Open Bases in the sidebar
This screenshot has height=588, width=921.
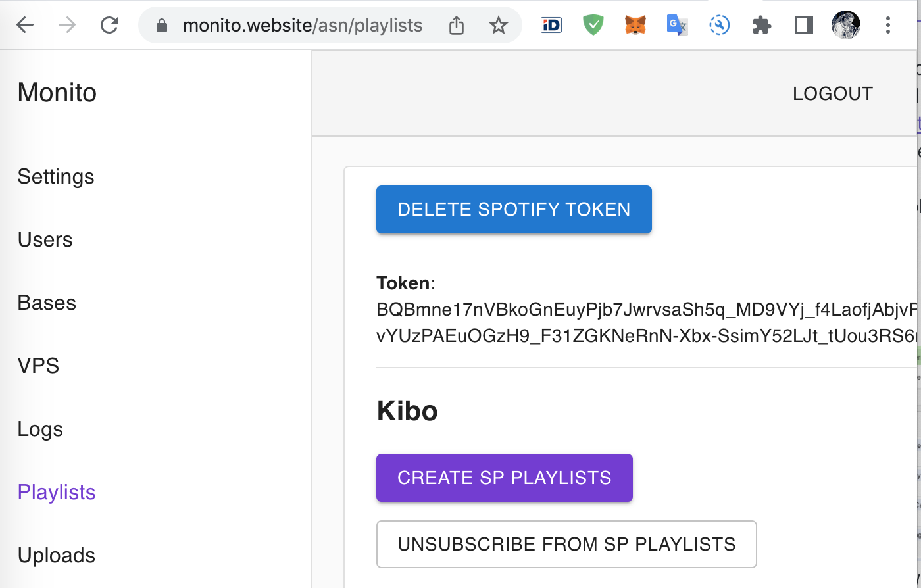pos(47,303)
